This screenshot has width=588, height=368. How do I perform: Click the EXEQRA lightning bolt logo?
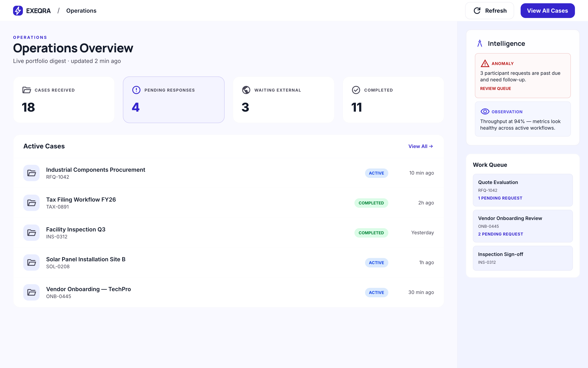point(18,11)
